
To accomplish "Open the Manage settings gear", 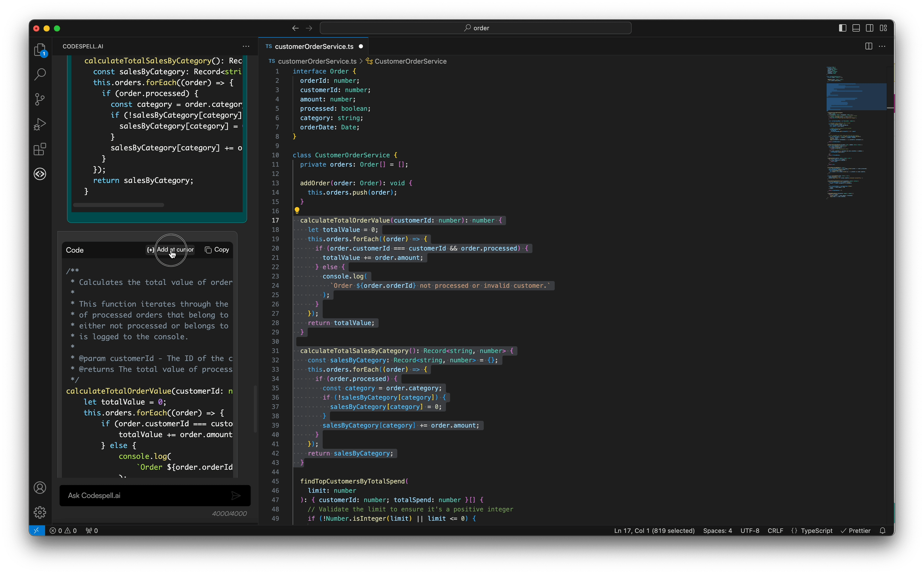I will point(39,512).
